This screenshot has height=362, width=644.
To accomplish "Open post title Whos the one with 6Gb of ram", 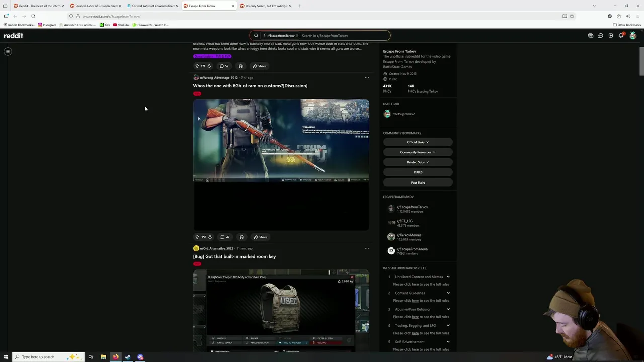I will tap(250, 86).
